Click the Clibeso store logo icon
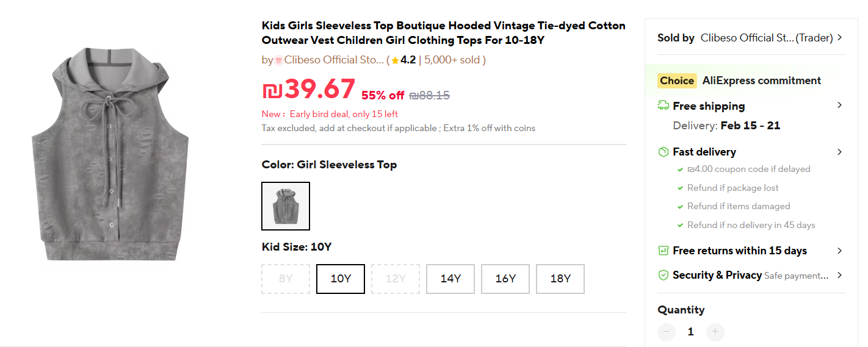868x347 pixels. pos(278,60)
